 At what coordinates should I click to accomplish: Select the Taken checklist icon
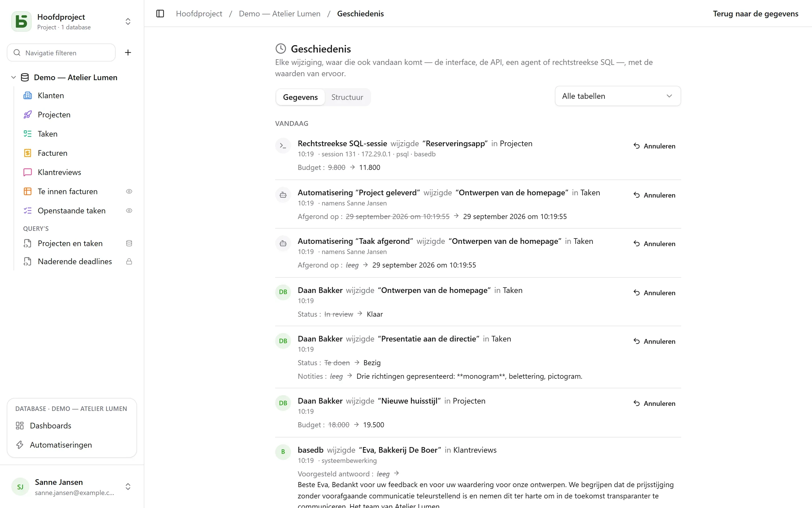pyautogui.click(x=28, y=134)
